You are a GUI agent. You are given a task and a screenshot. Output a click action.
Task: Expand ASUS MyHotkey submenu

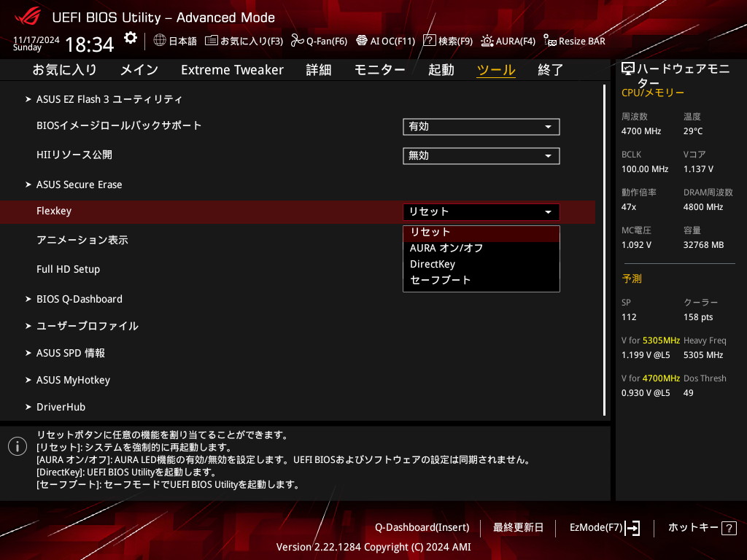pos(73,380)
